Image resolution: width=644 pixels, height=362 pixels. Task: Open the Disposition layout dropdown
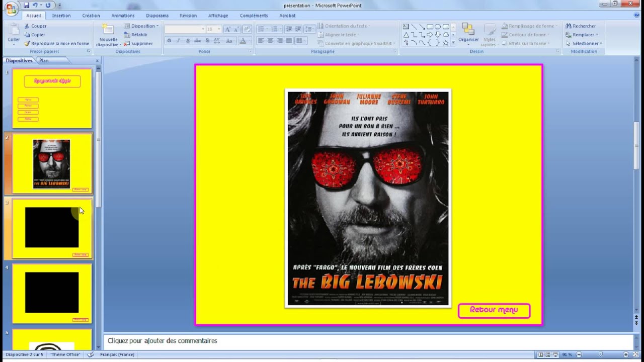tap(141, 26)
